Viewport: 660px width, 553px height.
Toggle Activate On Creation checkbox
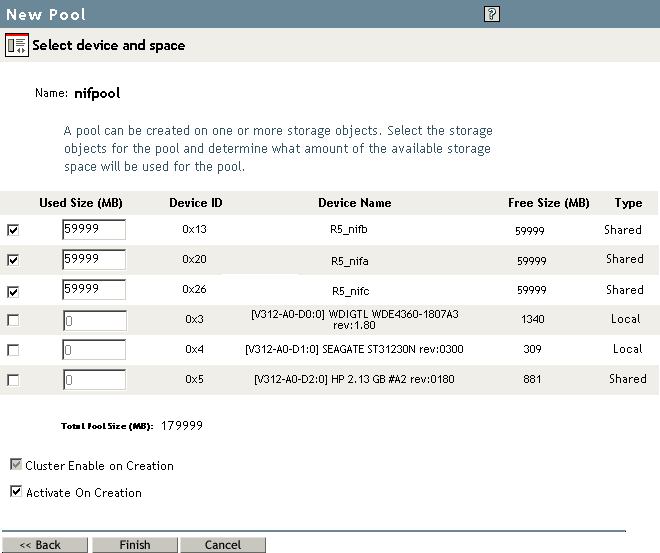16,491
